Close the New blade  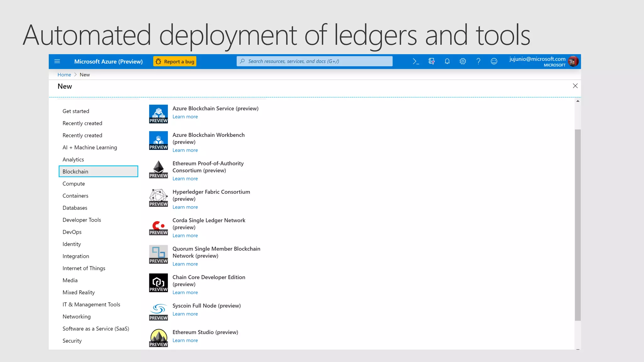point(575,86)
